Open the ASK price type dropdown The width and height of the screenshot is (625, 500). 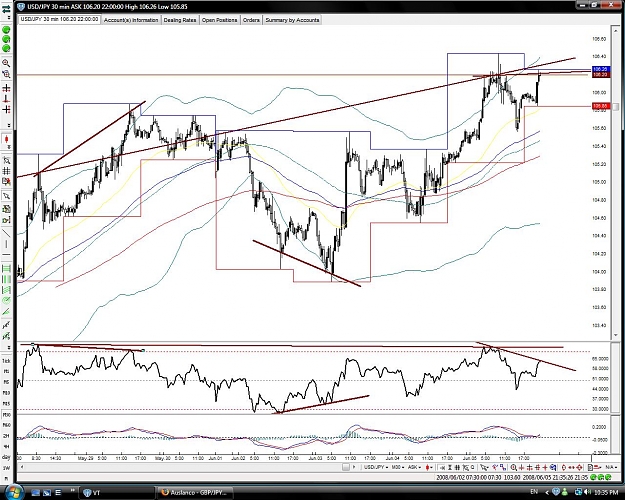click(414, 467)
